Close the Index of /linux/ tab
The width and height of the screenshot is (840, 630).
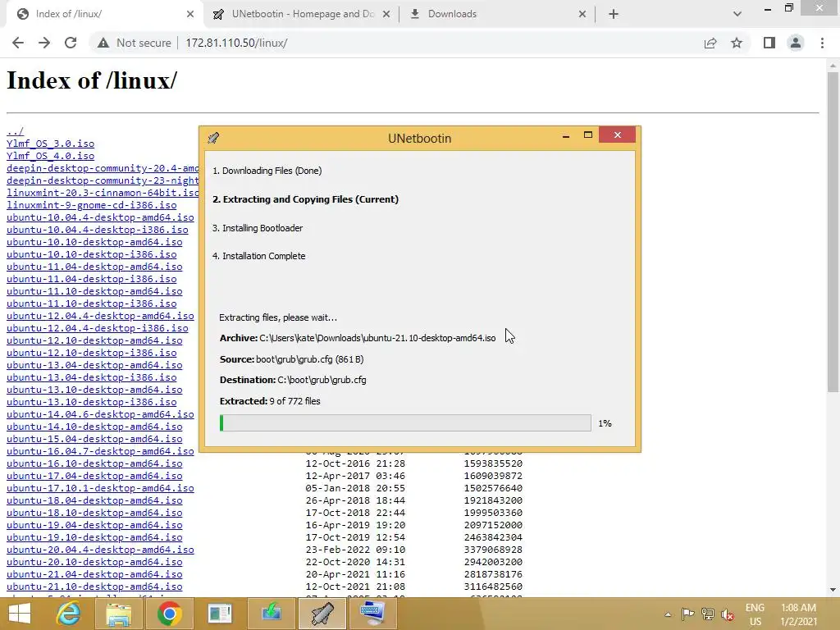click(190, 14)
